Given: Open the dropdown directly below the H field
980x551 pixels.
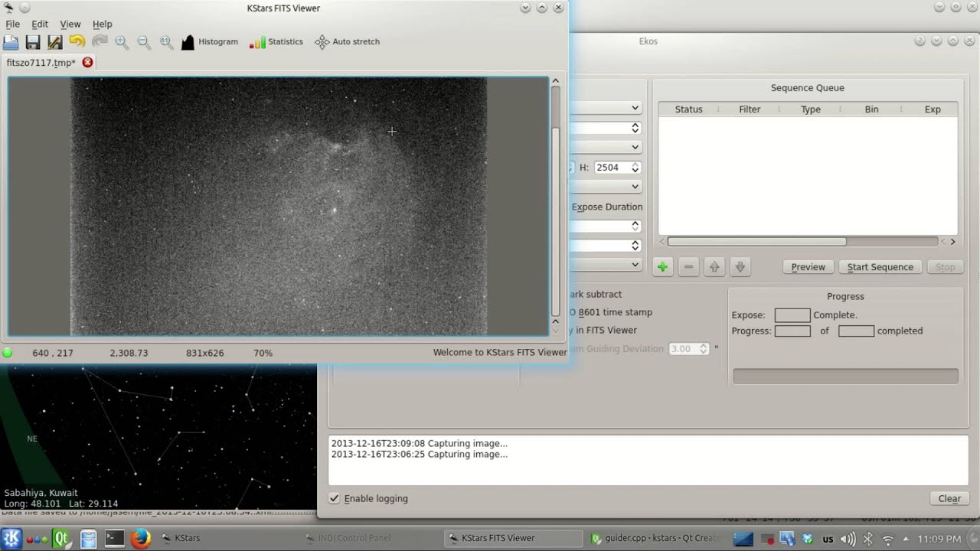Looking at the screenshot, I should 605,186.
